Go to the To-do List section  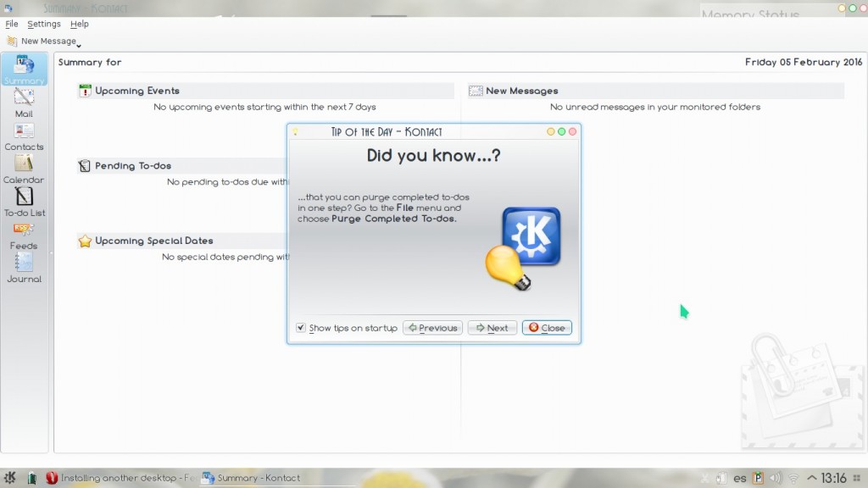pos(24,202)
